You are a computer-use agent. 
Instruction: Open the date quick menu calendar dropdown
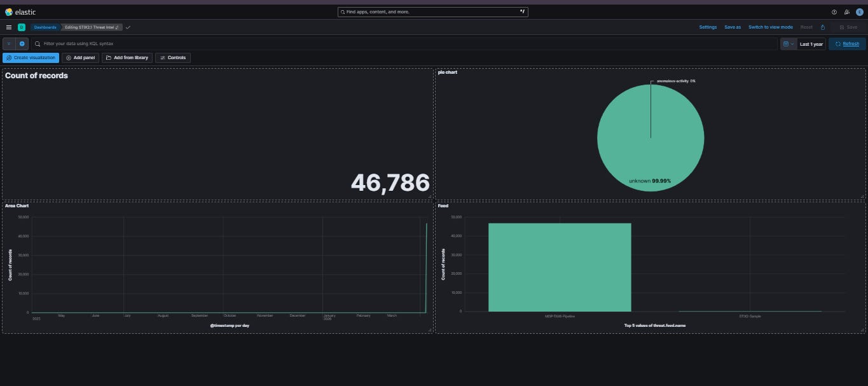click(789, 44)
